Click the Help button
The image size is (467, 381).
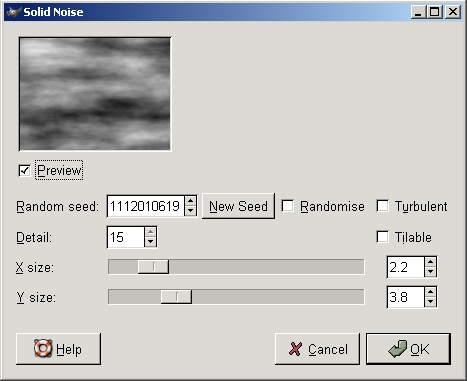(x=58, y=349)
